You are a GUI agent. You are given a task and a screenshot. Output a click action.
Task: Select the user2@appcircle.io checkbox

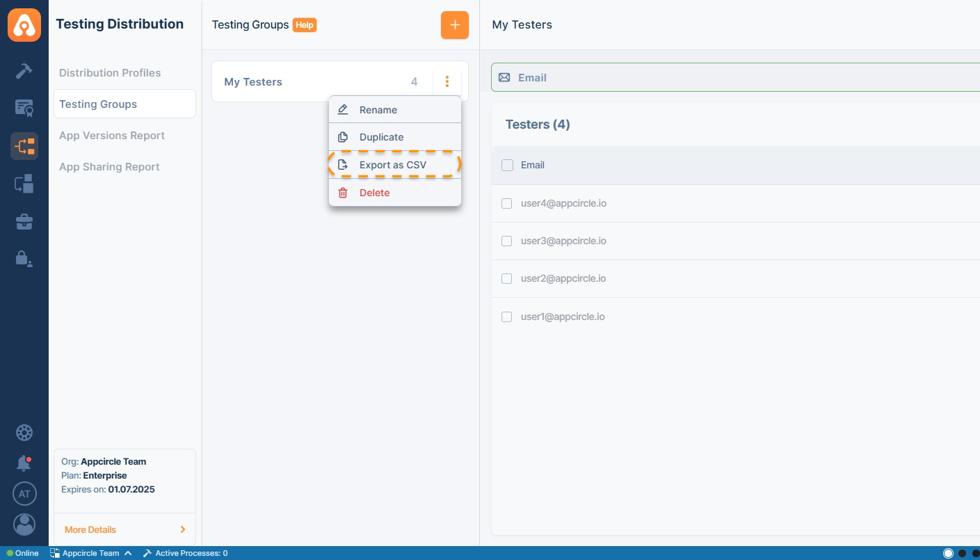[507, 279]
